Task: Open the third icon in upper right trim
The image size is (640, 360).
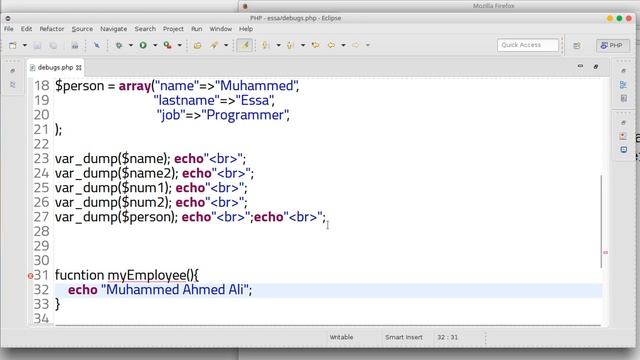Action: [x=624, y=98]
